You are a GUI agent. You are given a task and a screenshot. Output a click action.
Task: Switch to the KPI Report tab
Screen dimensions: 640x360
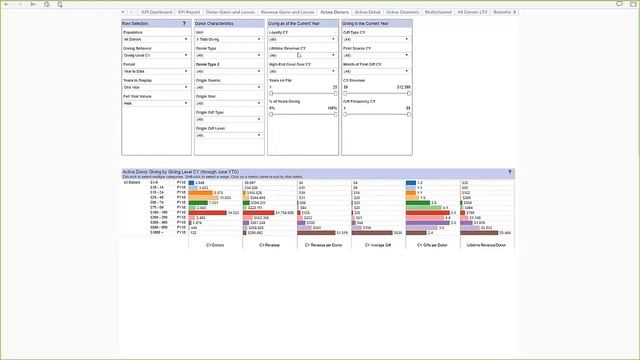pos(189,12)
